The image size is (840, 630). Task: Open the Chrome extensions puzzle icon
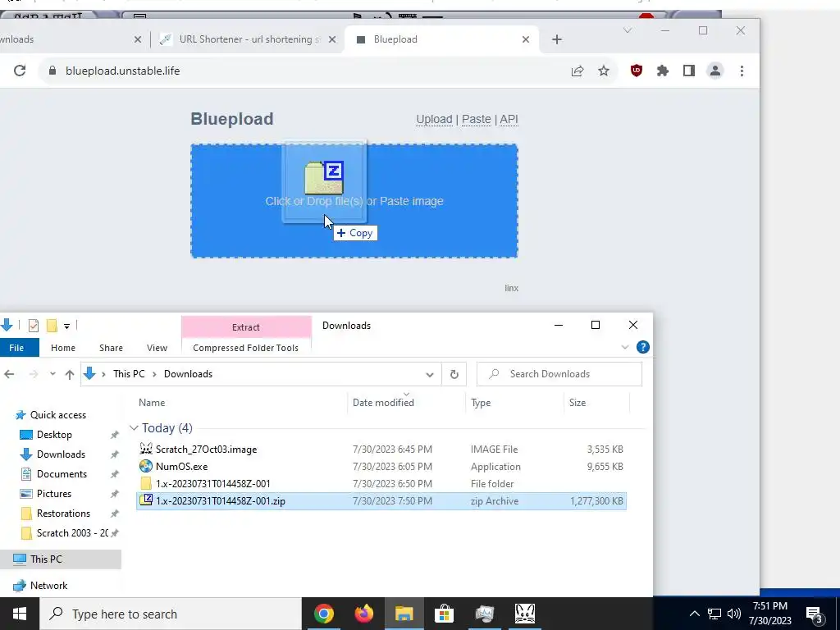pyautogui.click(x=663, y=71)
